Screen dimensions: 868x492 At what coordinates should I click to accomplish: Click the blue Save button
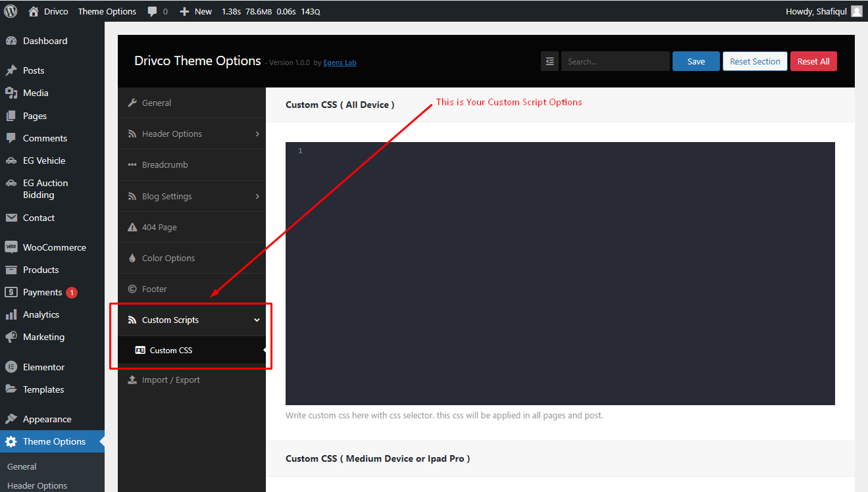click(696, 61)
